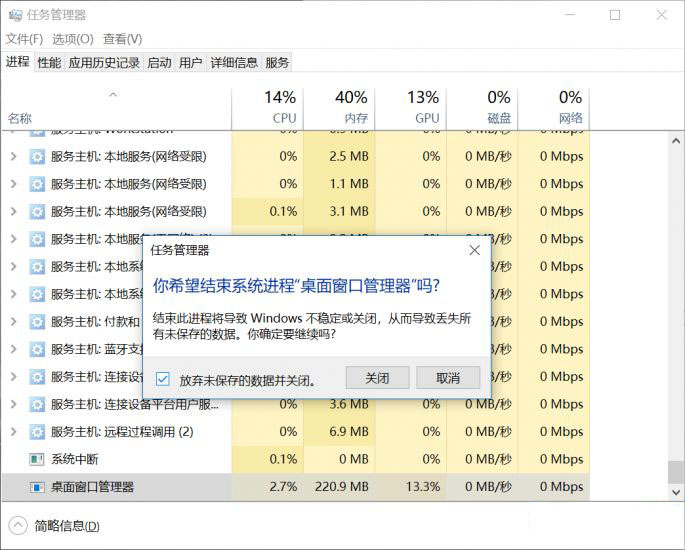The height and width of the screenshot is (550, 685).
Task: Switch to the 应用历史记录 tab
Action: click(x=104, y=62)
